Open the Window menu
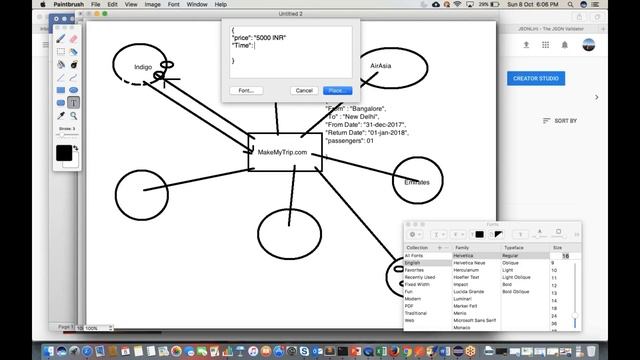Screen dimensions: 640x360 (197, 4)
